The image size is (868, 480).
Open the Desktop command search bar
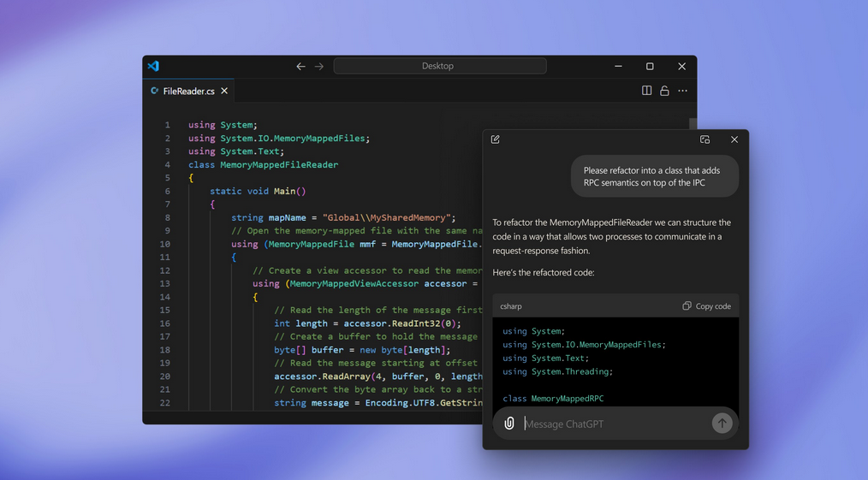click(x=439, y=66)
